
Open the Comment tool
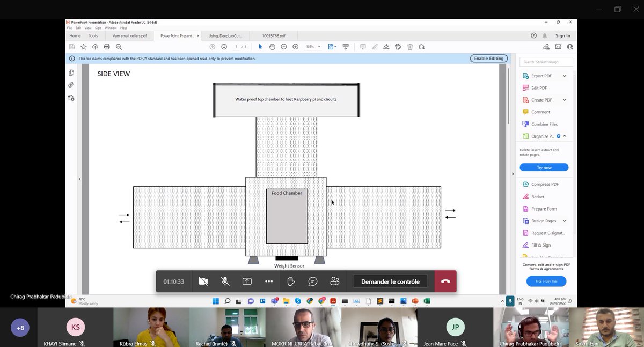[x=540, y=112]
